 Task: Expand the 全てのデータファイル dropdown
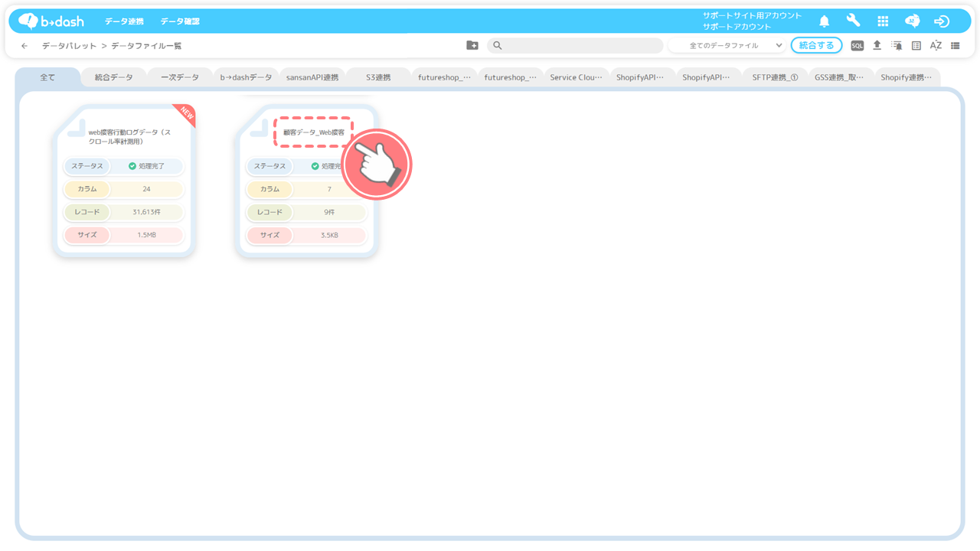coord(727,46)
